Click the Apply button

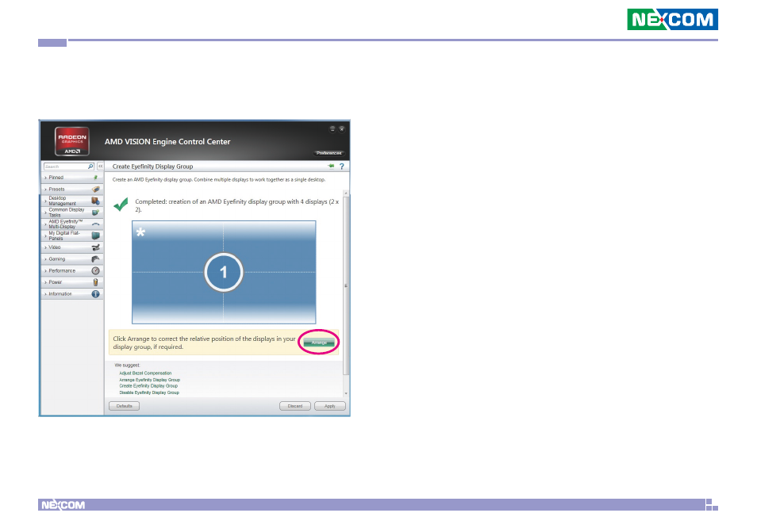330,406
